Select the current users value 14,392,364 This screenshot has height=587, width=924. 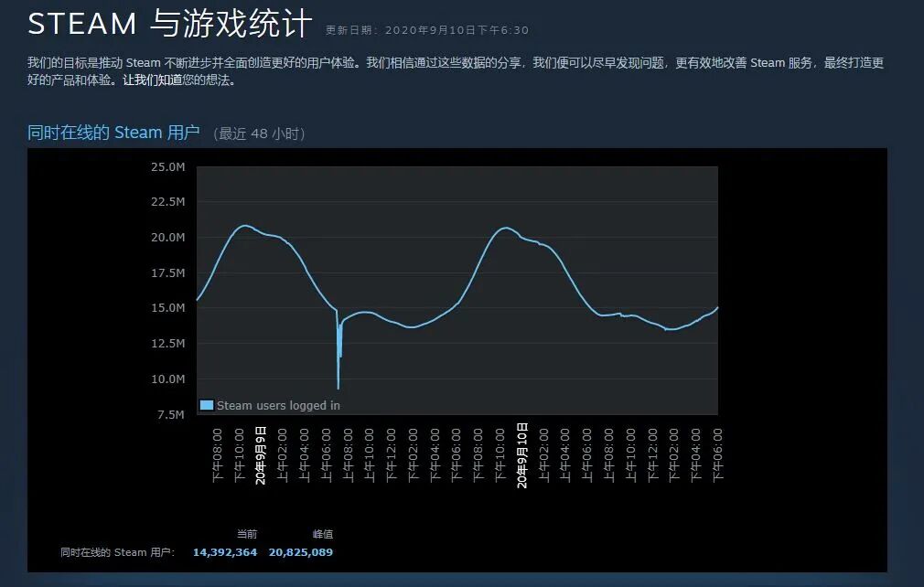click(x=225, y=552)
